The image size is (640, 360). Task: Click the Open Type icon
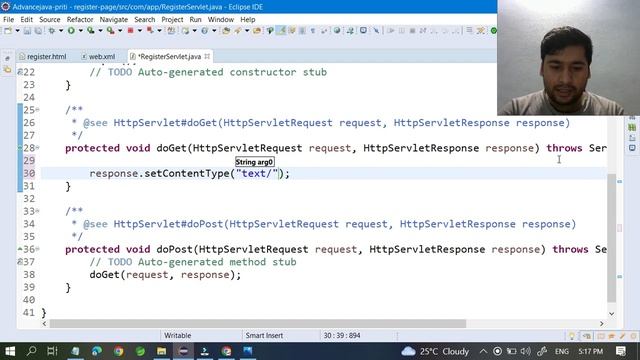coord(226,31)
